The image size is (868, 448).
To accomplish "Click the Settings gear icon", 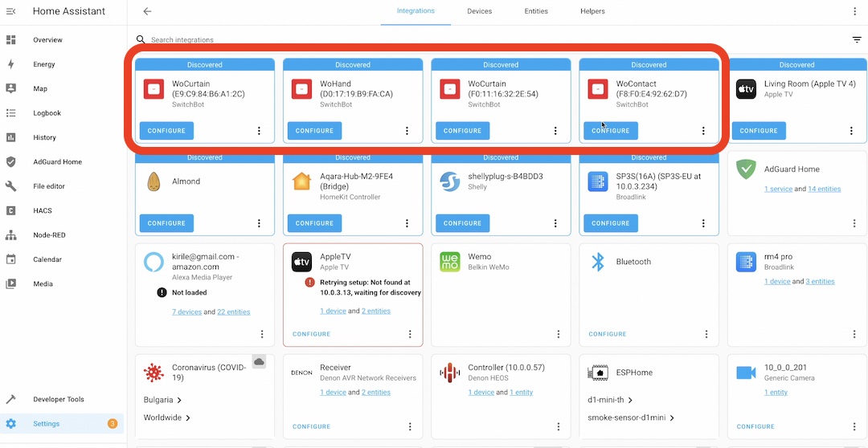I will (10, 424).
